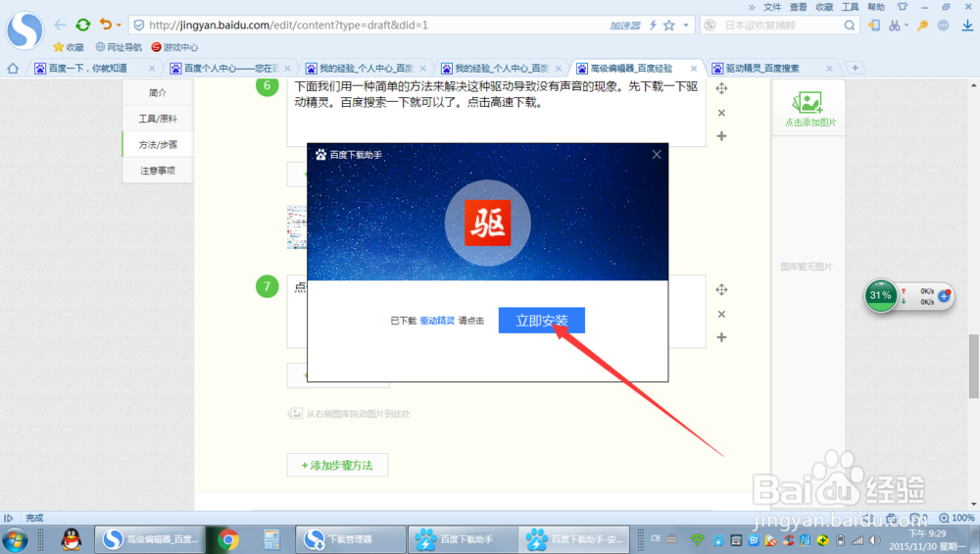The image size is (980, 554).
Task: Open 网址导航 bookmark
Action: coord(119,47)
